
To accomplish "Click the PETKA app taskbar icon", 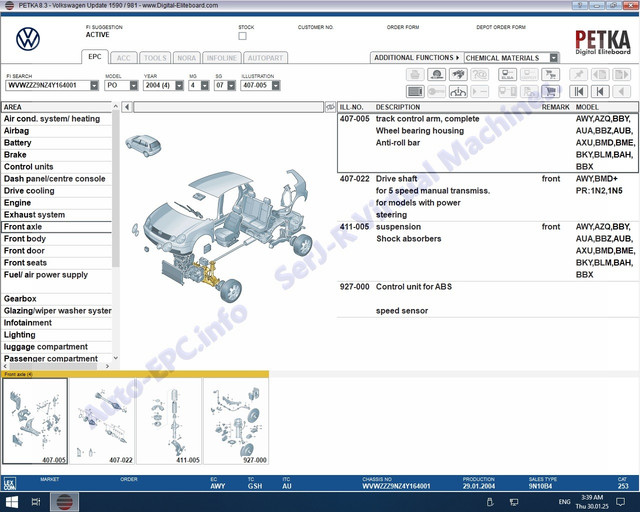I will coord(64,502).
